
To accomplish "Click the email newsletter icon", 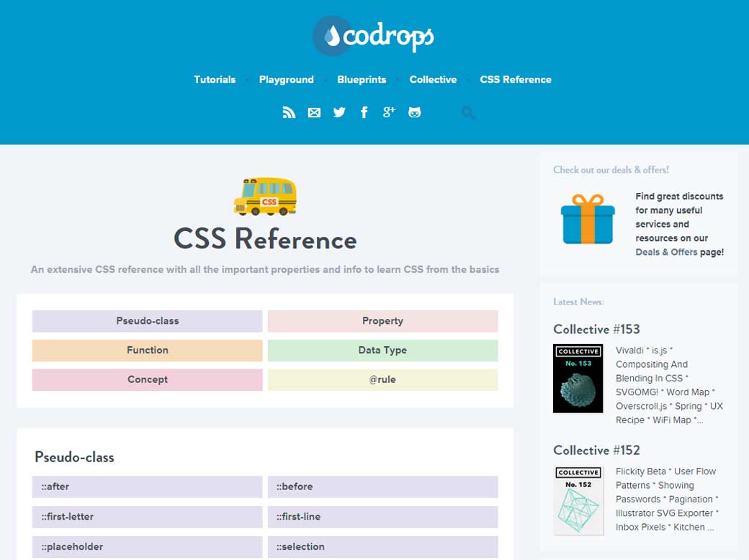I will coord(314,112).
